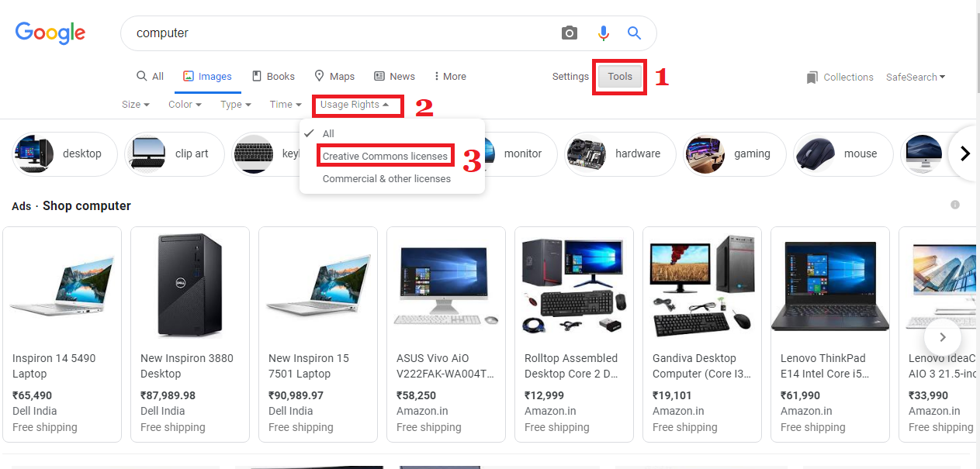Click the ₹65,490 price text

pos(32,395)
